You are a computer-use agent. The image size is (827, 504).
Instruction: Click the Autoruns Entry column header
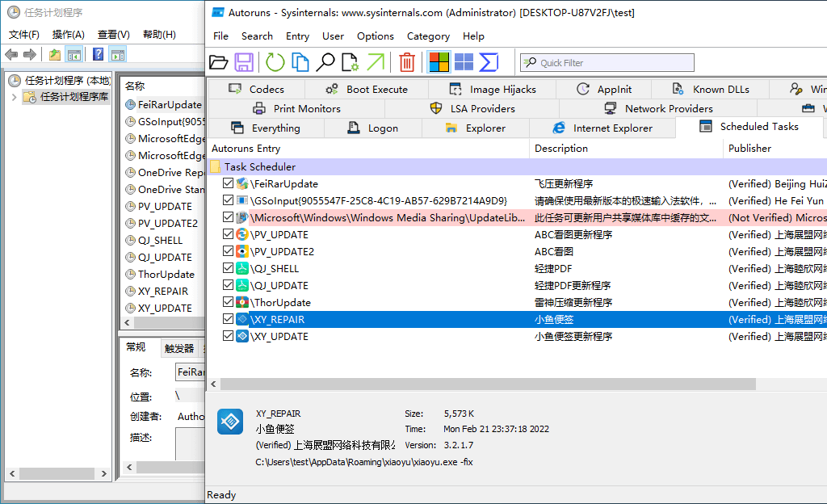[x=368, y=148]
